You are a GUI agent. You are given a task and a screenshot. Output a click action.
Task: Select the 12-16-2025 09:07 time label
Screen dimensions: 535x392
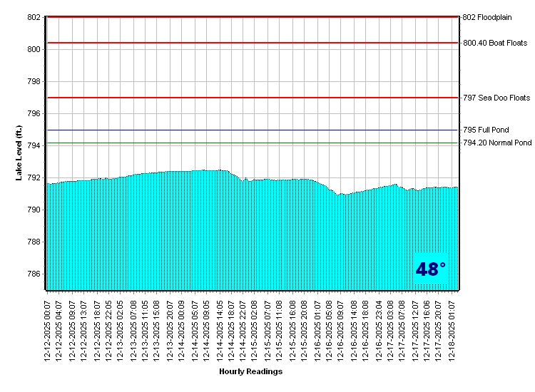(340, 329)
